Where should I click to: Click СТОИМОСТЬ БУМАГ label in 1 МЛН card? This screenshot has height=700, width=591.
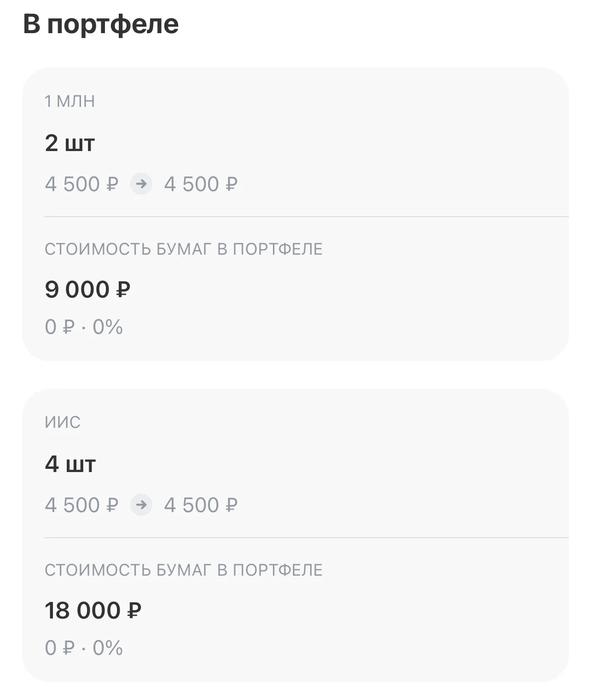tap(184, 249)
